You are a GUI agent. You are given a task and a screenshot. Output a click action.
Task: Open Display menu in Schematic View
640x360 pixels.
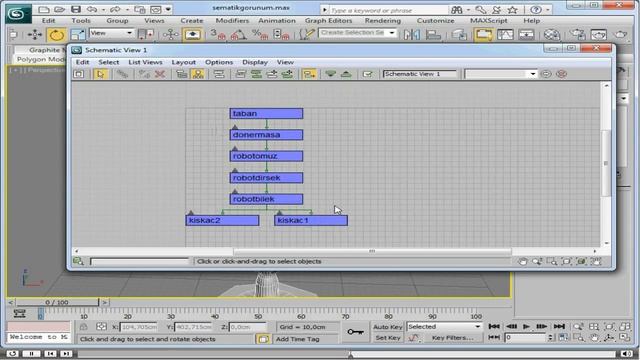click(255, 62)
